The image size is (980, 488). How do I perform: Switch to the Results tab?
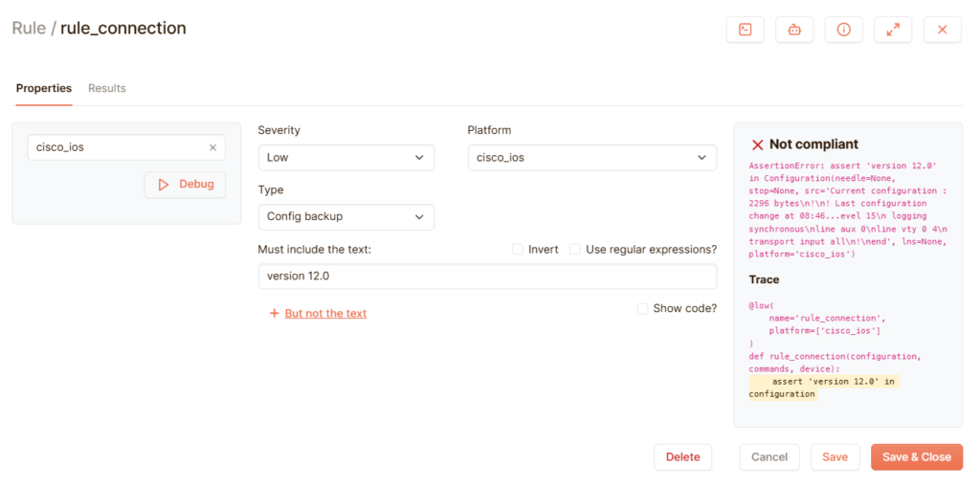click(x=107, y=88)
